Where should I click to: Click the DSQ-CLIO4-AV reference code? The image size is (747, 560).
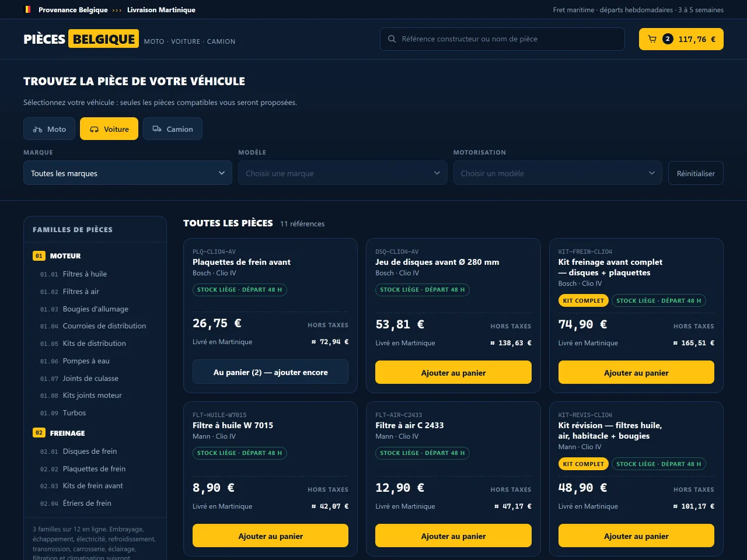397,252
